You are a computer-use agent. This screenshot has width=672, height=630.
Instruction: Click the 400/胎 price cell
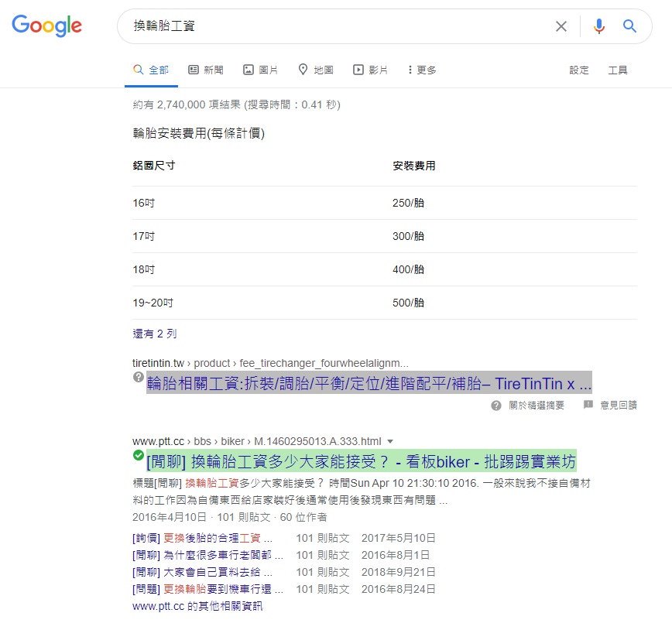click(409, 269)
